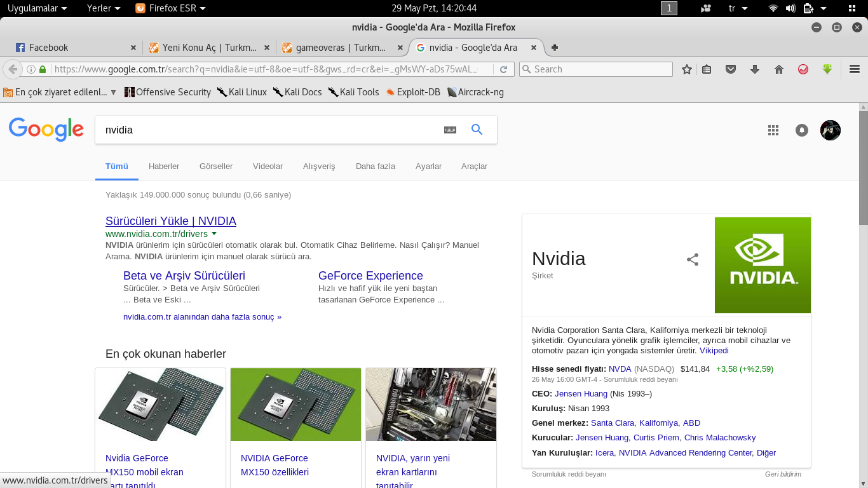The width and height of the screenshot is (868, 488).
Task: Click the blue search magnifier button
Action: pyautogui.click(x=477, y=130)
